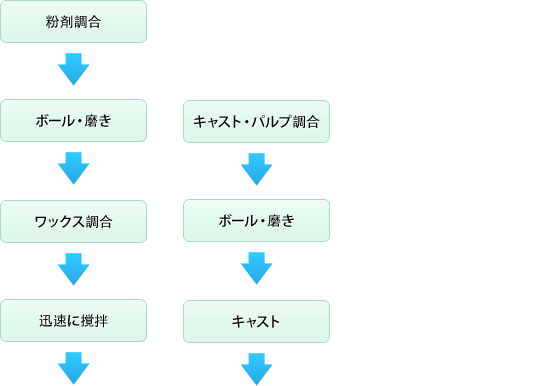Image resolution: width=540 pixels, height=386 pixels.
Task: Click the arrow pointing down to ワックス調合
Action: click(x=73, y=168)
